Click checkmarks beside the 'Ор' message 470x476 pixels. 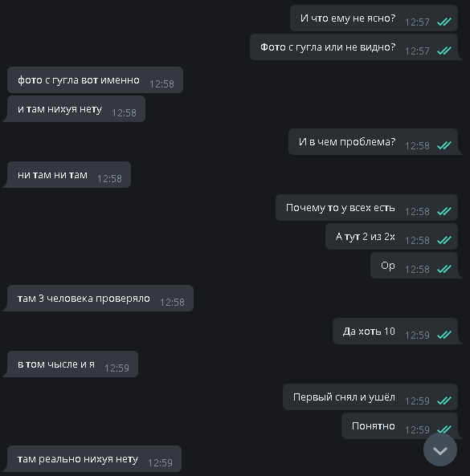(444, 269)
